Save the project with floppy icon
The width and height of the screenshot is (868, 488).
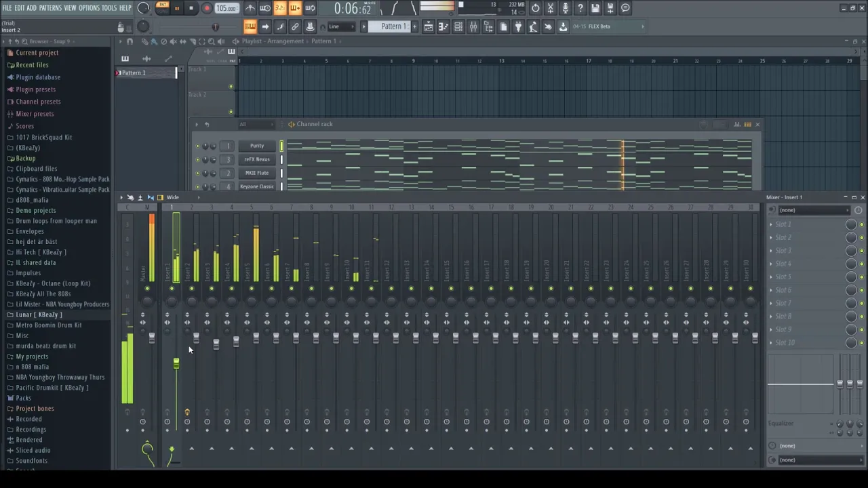[x=595, y=8]
